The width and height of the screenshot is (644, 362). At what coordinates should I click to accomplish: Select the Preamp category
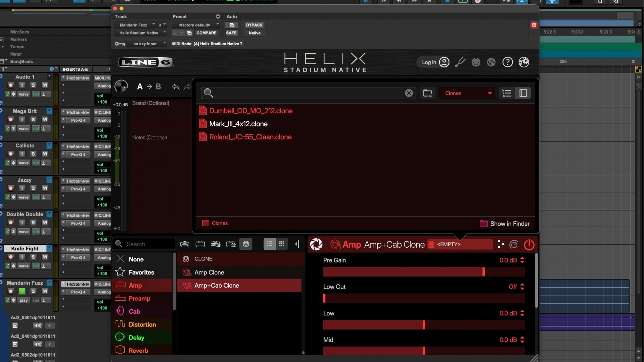pos(142,298)
